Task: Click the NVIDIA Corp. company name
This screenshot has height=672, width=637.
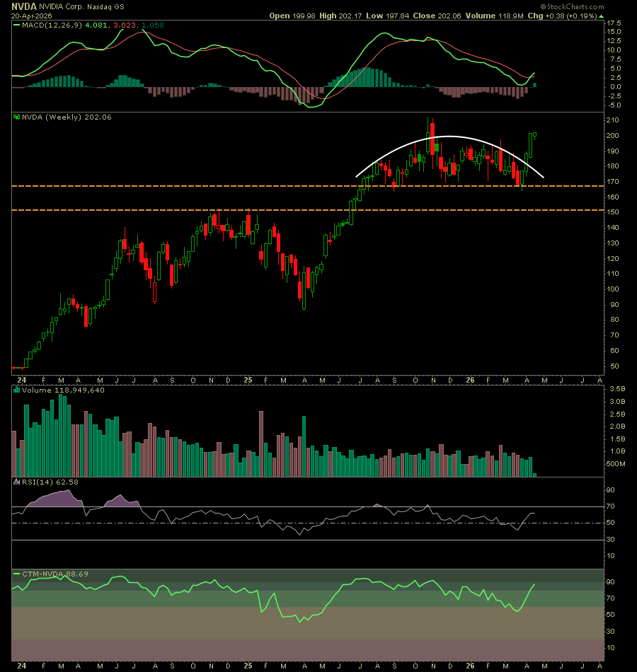Action: 61,7
